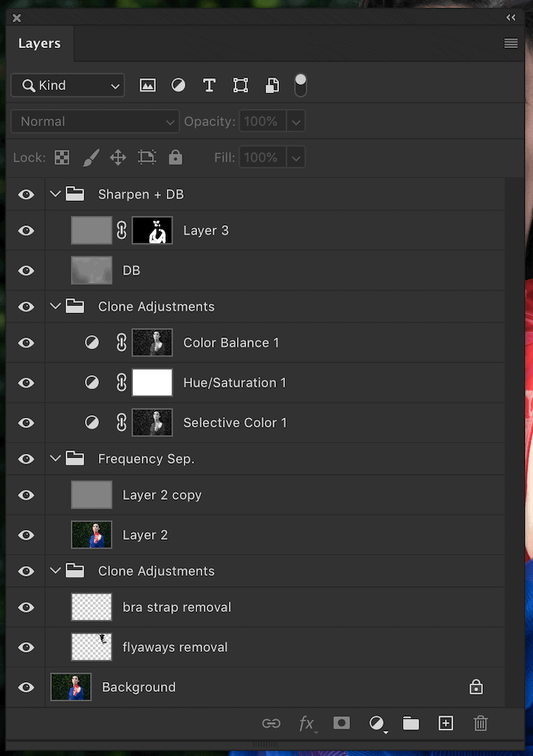Open the Layers panel options menu
This screenshot has height=756, width=533.
point(511,44)
